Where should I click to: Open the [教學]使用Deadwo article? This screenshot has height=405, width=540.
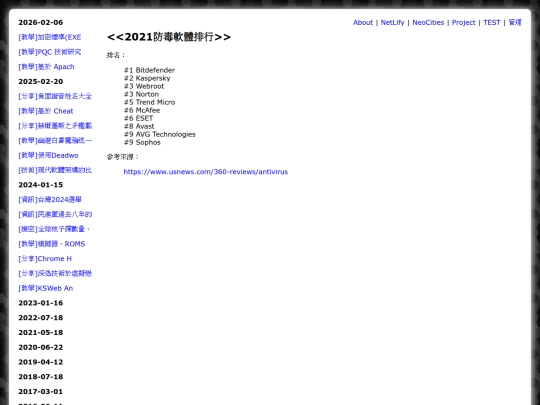coord(48,155)
